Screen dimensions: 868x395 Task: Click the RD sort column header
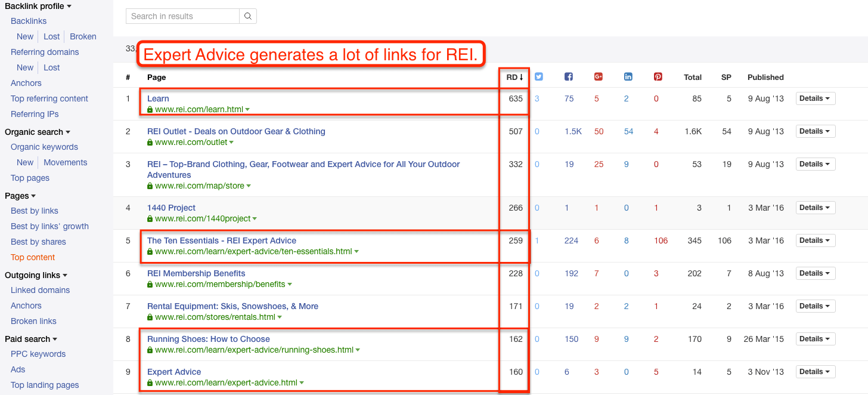coord(514,77)
